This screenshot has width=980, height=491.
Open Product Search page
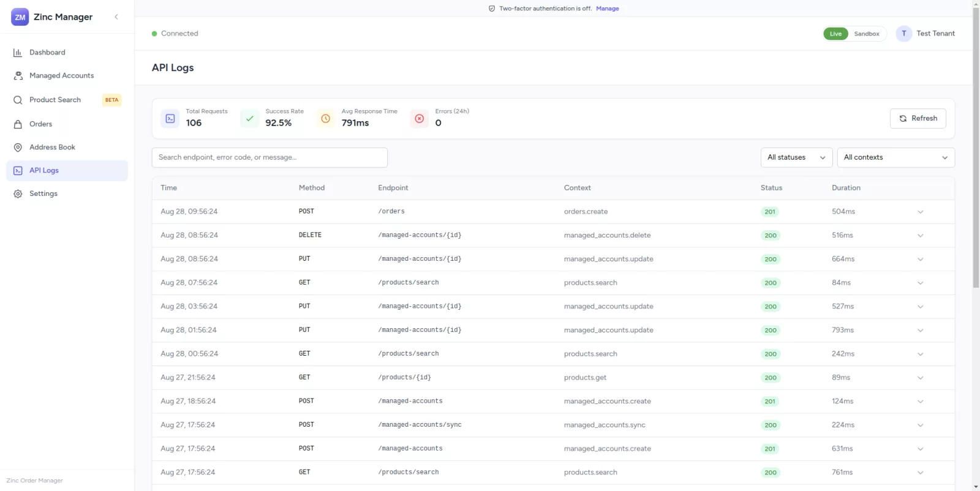[67, 100]
